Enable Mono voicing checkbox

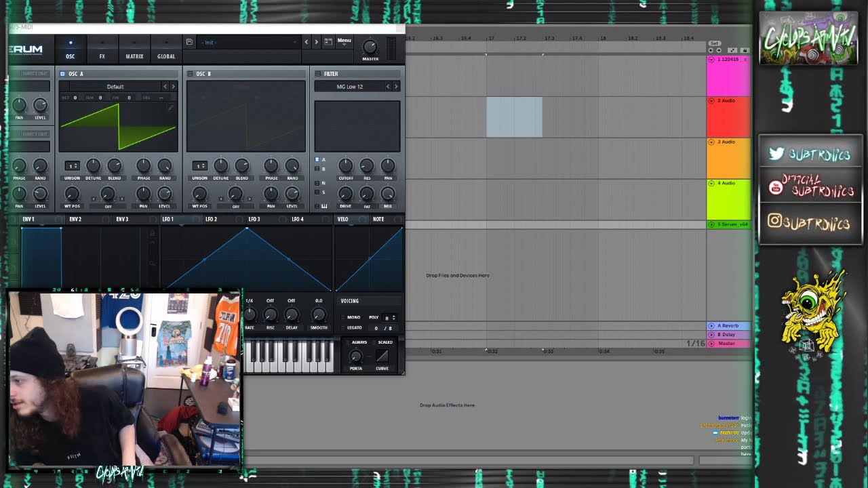pos(343,317)
